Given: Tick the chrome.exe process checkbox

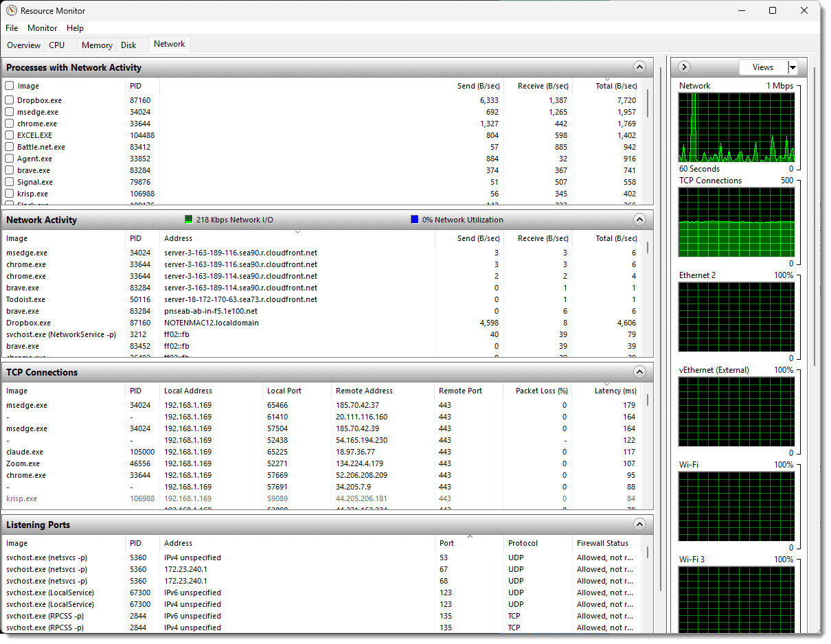Looking at the screenshot, I should (10, 124).
